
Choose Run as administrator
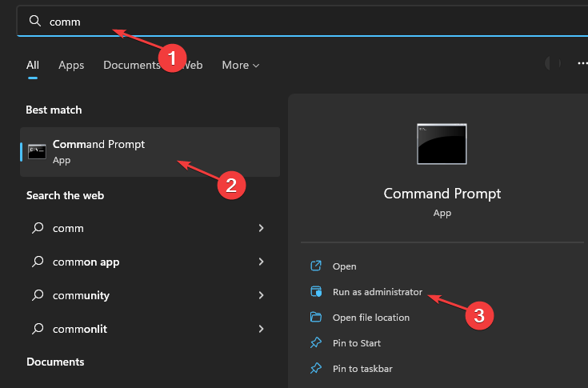[x=378, y=292]
